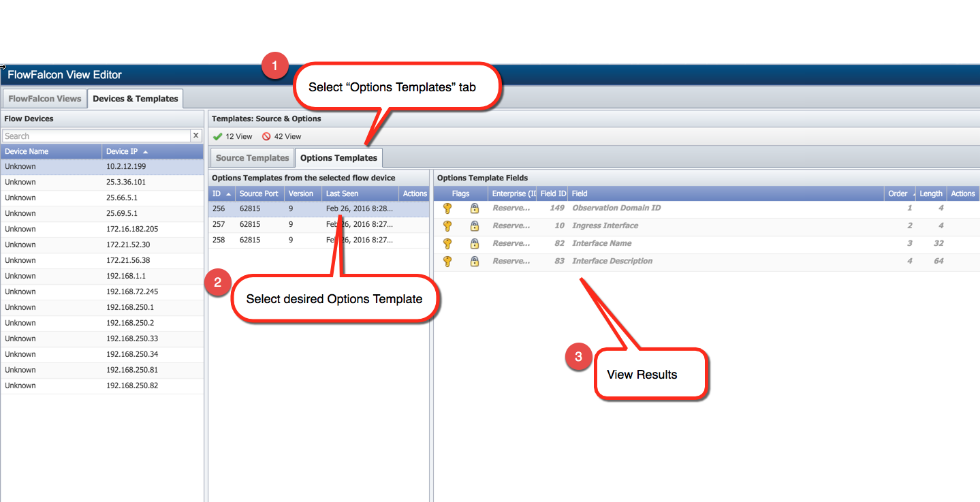
Task: Switch to the FlowFalcon Views tab
Action: coord(45,99)
